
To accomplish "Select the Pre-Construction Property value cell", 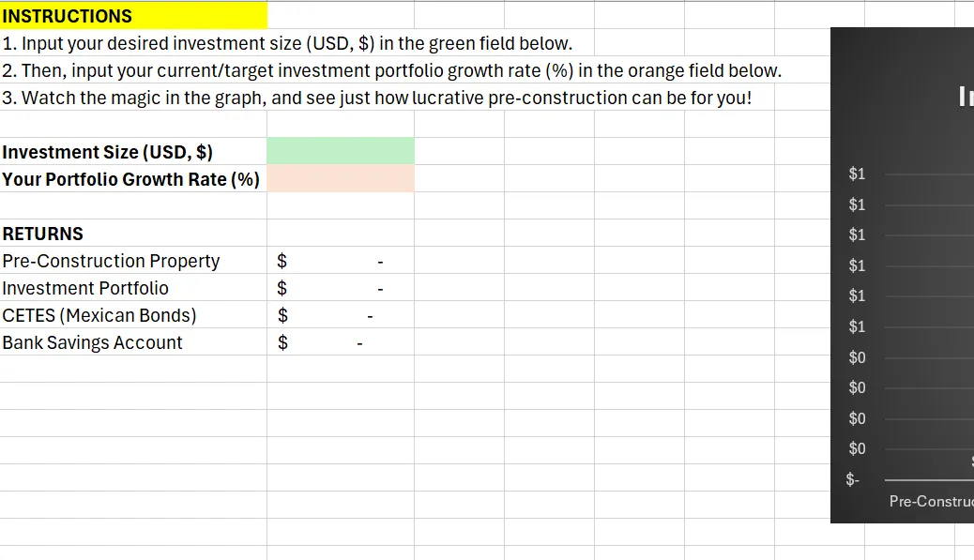I will click(x=341, y=260).
